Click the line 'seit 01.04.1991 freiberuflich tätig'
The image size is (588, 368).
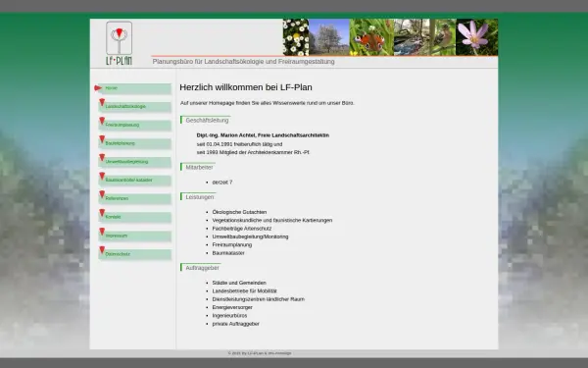(239, 144)
